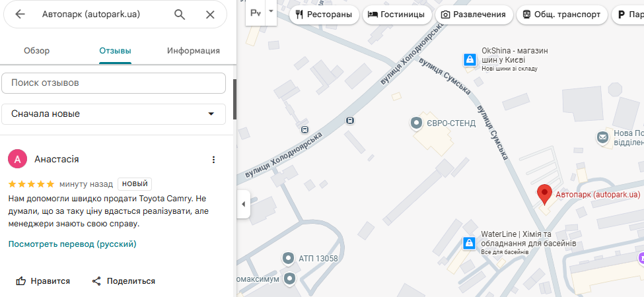Click the reviews panel scrollbar

[235, 99]
